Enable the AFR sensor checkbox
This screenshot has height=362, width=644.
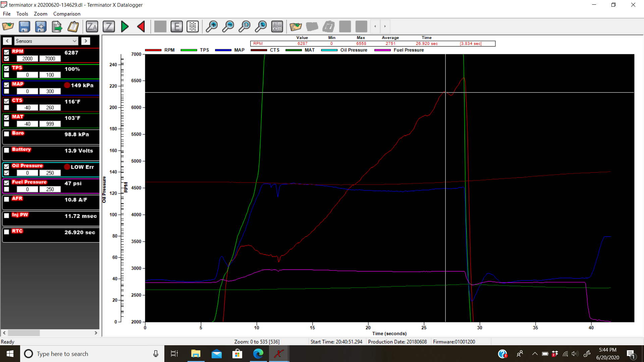[6, 199]
